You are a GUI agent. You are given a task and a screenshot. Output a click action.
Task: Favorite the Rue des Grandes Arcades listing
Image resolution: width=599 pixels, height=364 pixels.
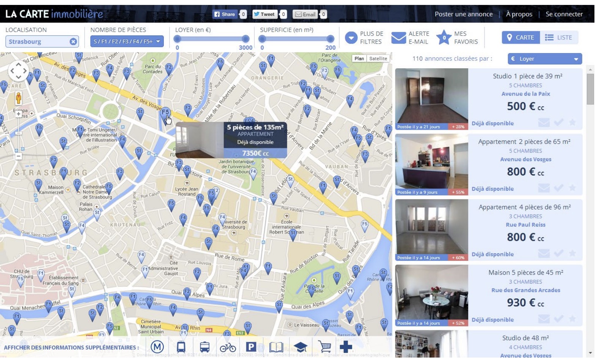[572, 319]
